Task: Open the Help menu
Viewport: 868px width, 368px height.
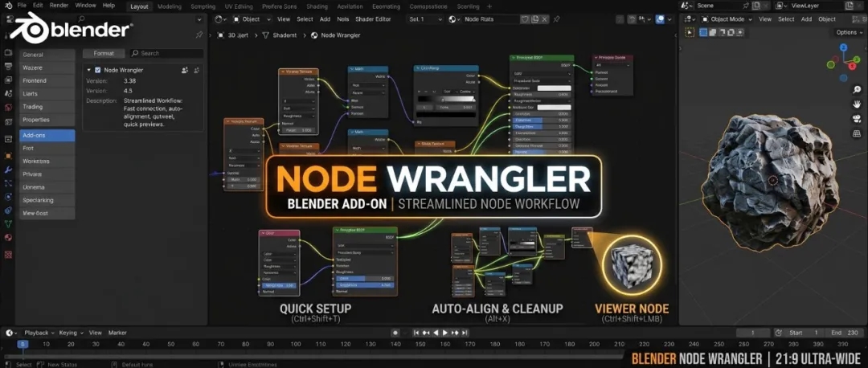Action: tap(109, 5)
